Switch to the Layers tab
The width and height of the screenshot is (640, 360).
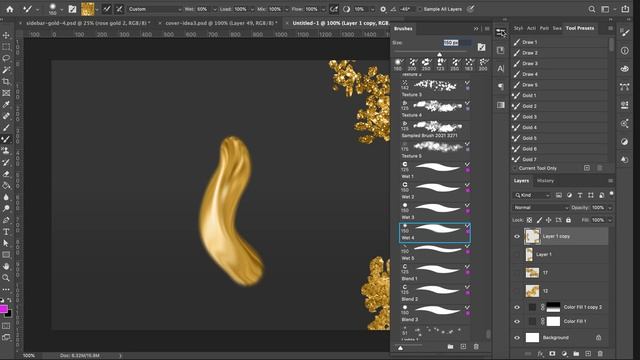[x=521, y=180]
